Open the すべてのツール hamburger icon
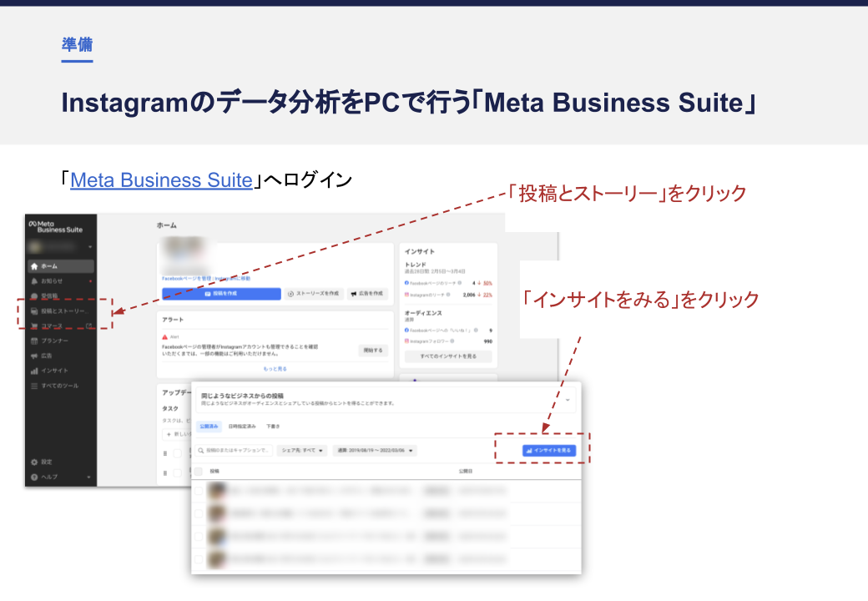 pos(34,386)
